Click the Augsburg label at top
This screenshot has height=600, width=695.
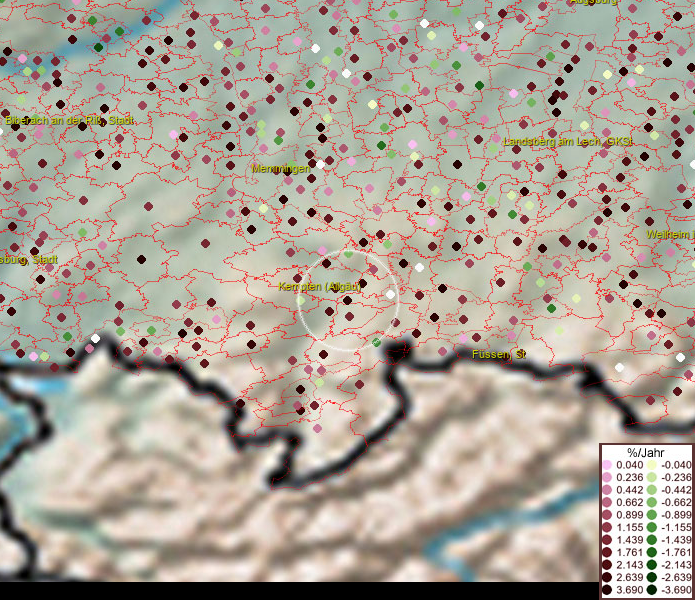point(594,3)
